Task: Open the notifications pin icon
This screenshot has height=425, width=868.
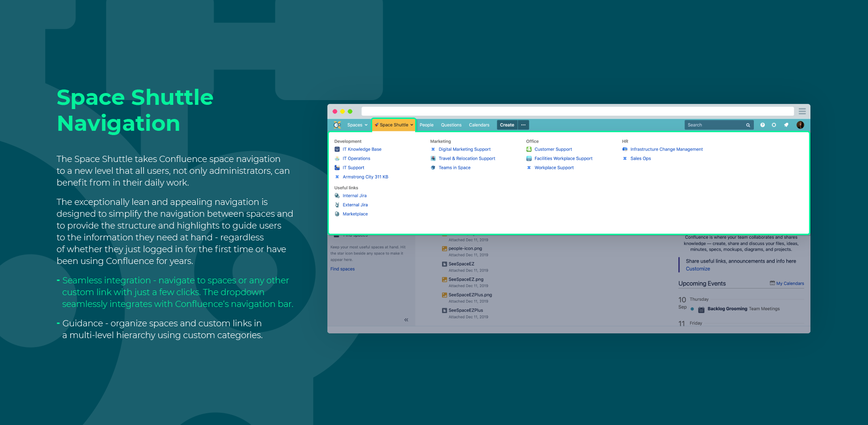Action: click(x=786, y=125)
